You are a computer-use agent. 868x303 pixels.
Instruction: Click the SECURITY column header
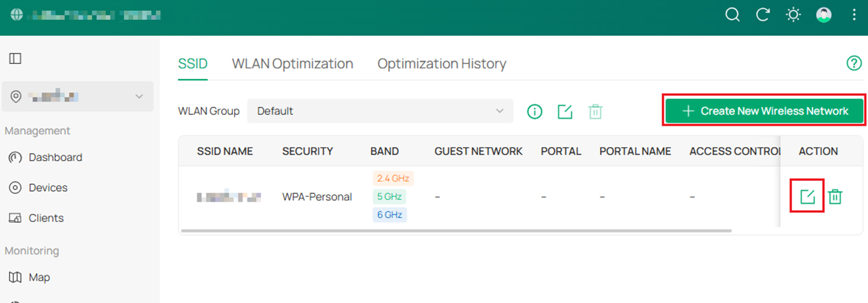click(308, 151)
